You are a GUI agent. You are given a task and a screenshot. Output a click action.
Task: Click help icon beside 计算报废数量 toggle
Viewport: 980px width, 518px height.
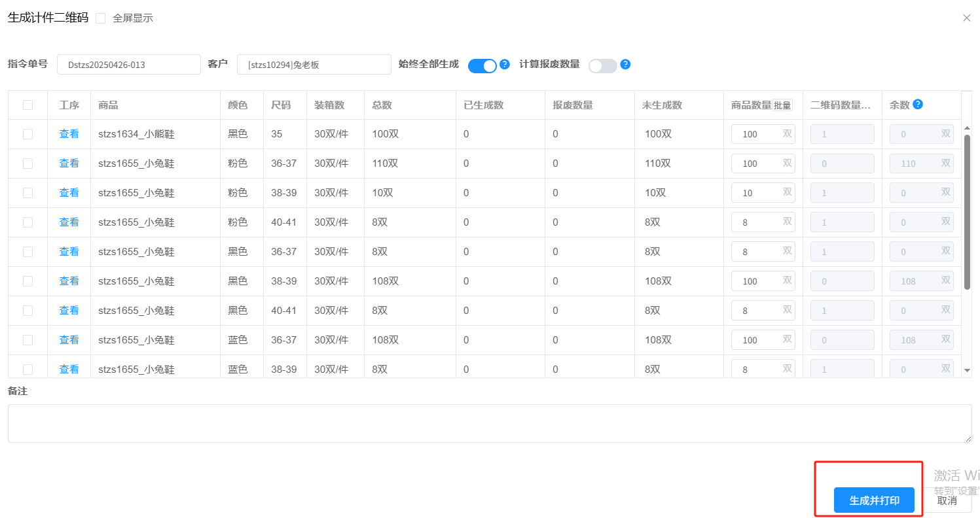[625, 64]
